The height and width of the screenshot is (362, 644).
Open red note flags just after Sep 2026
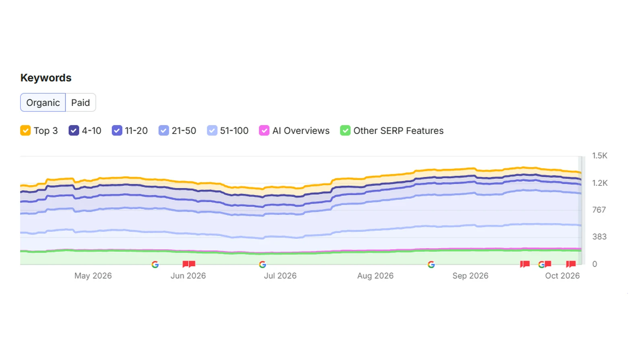[525, 264]
